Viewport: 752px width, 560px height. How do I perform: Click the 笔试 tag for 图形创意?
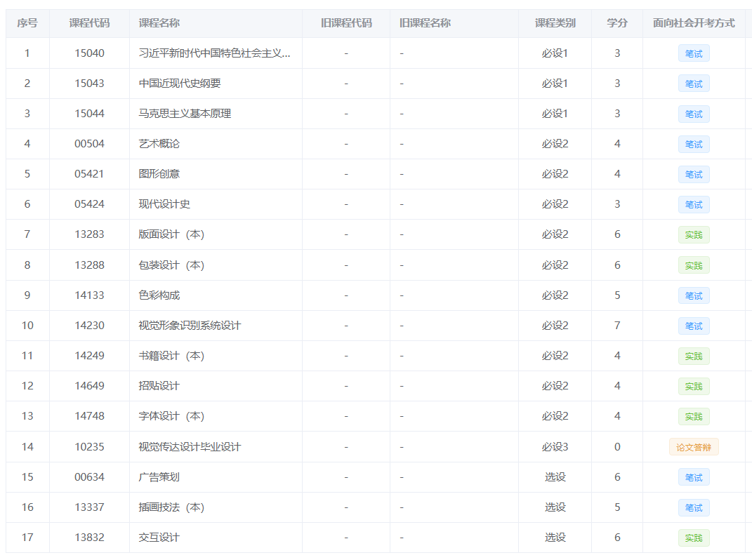point(694,175)
